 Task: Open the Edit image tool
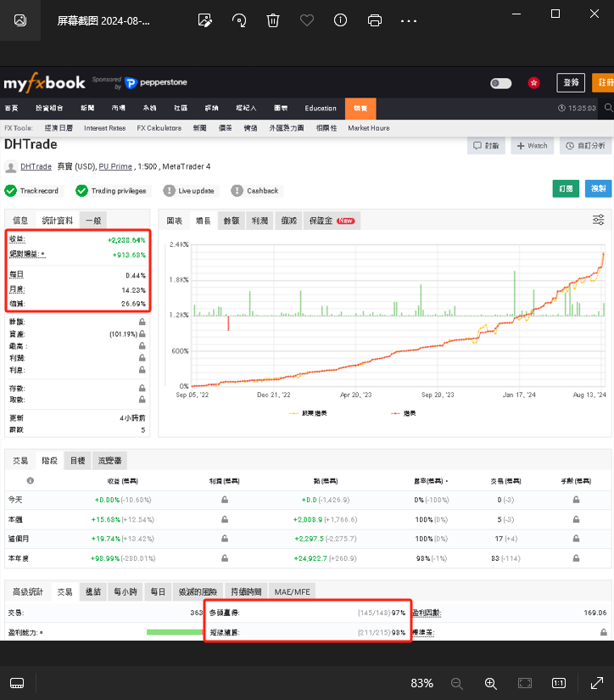coord(205,20)
